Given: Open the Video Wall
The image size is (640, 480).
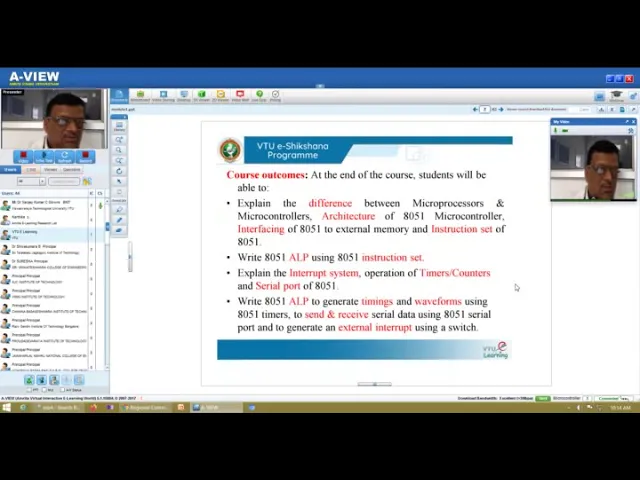Looking at the screenshot, I should coord(240,96).
